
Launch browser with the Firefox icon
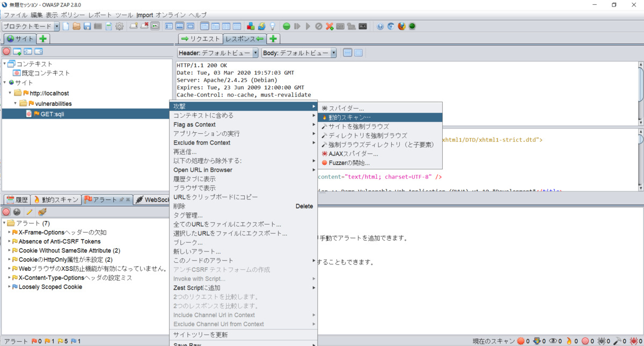pos(401,26)
